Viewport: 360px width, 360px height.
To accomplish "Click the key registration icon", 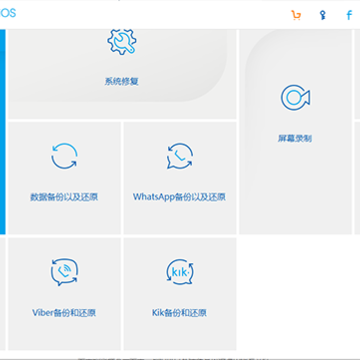I will (322, 15).
